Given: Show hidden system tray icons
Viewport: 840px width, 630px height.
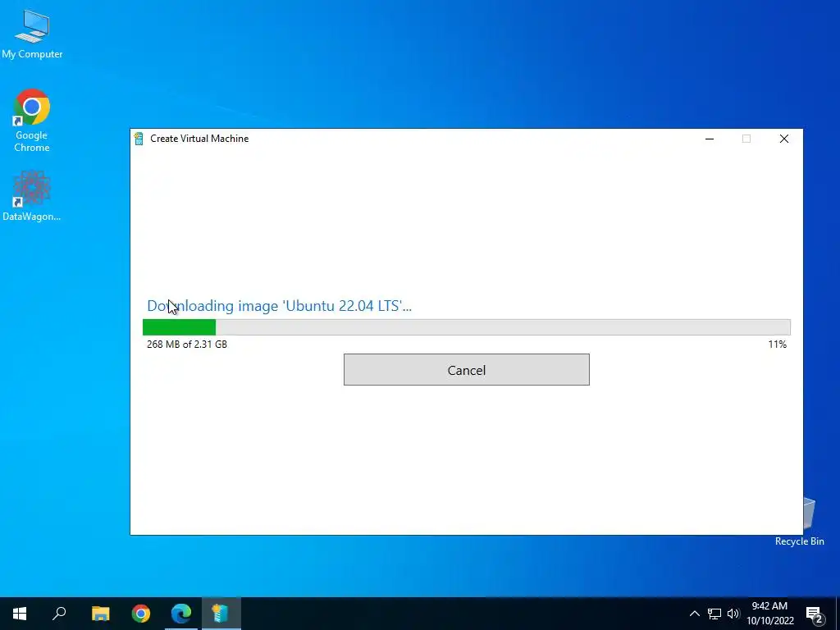Looking at the screenshot, I should click(694, 614).
